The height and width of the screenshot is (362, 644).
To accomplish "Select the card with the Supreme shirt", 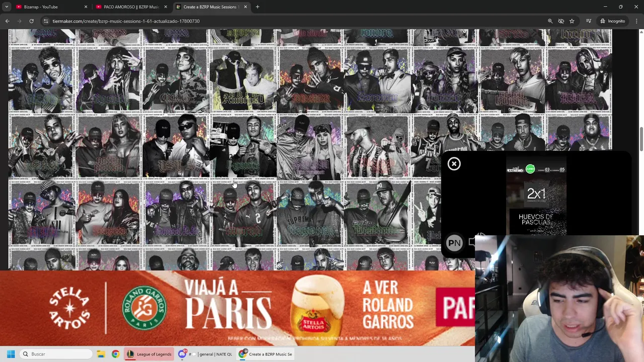I will (x=310, y=214).
